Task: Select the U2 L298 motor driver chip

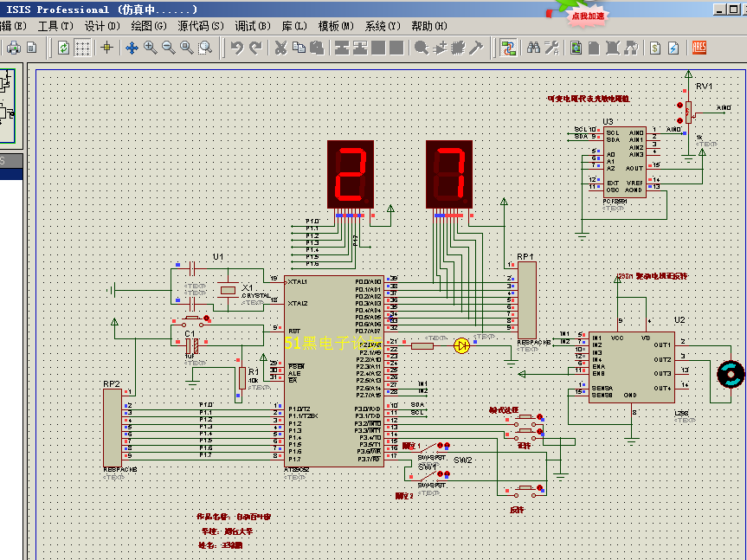Action: pyautogui.click(x=632, y=368)
